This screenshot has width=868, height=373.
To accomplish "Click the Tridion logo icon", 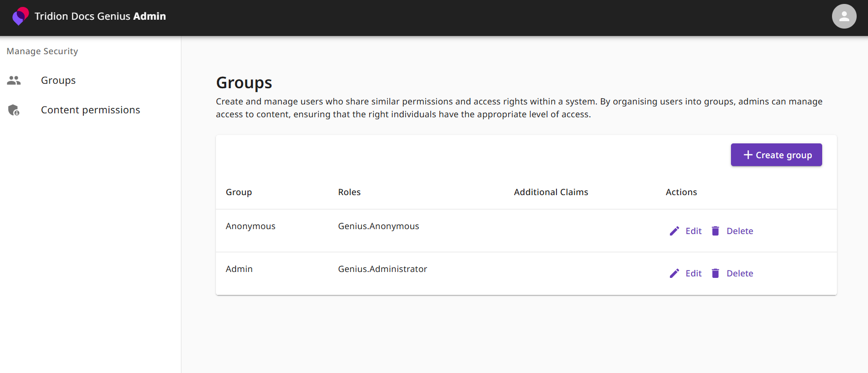I will [20, 16].
